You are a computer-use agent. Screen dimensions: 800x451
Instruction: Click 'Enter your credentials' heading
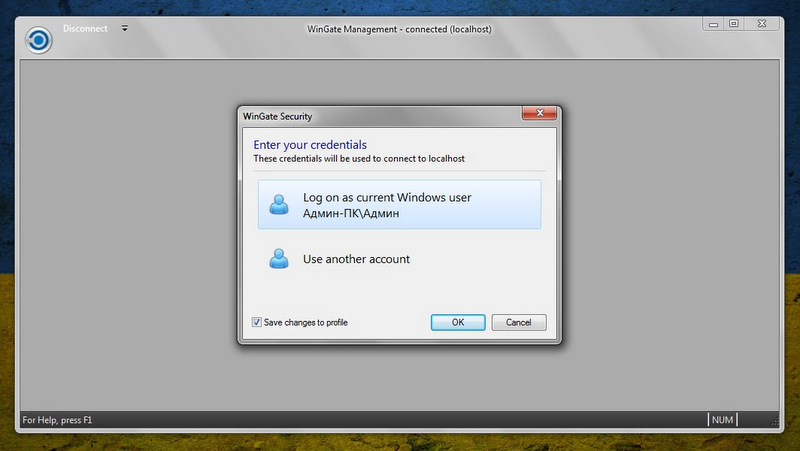tap(310, 145)
